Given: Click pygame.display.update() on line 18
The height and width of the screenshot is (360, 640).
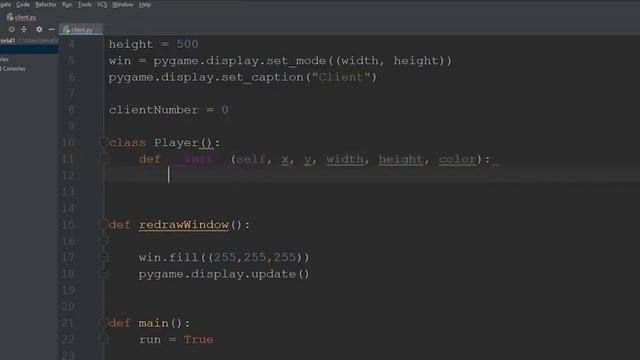Looking at the screenshot, I should [224, 274].
